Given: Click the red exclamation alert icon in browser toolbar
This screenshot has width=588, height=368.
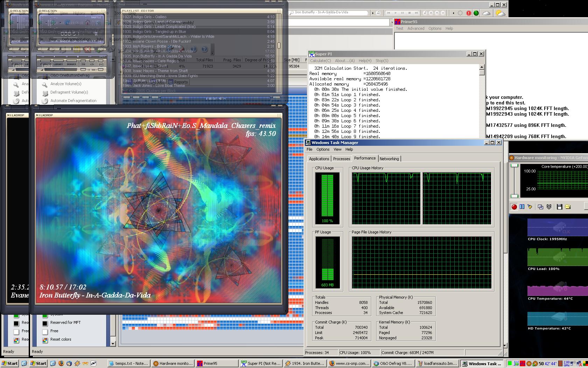Looking at the screenshot, I should (469, 13).
